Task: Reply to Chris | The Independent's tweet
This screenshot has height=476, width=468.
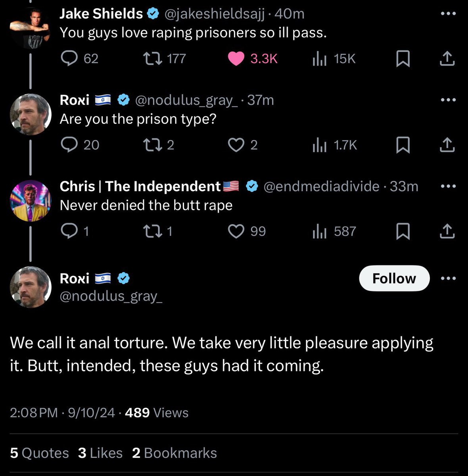Action: (x=69, y=231)
